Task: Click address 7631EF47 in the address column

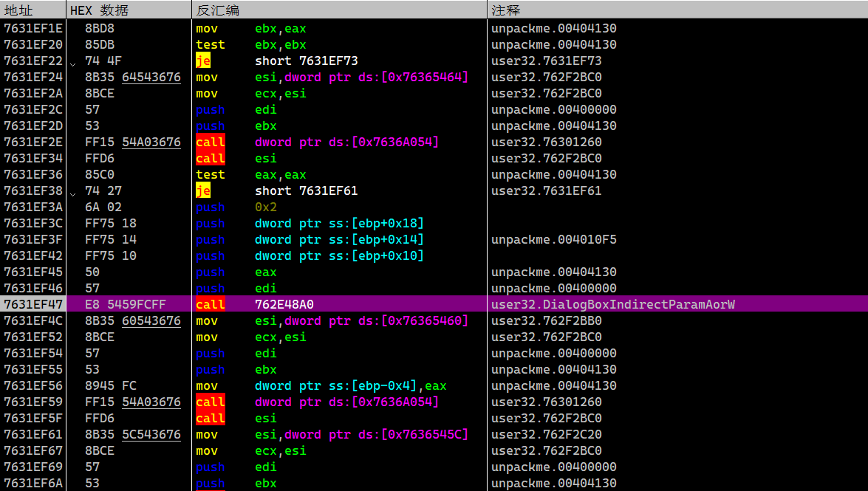Action: tap(33, 304)
